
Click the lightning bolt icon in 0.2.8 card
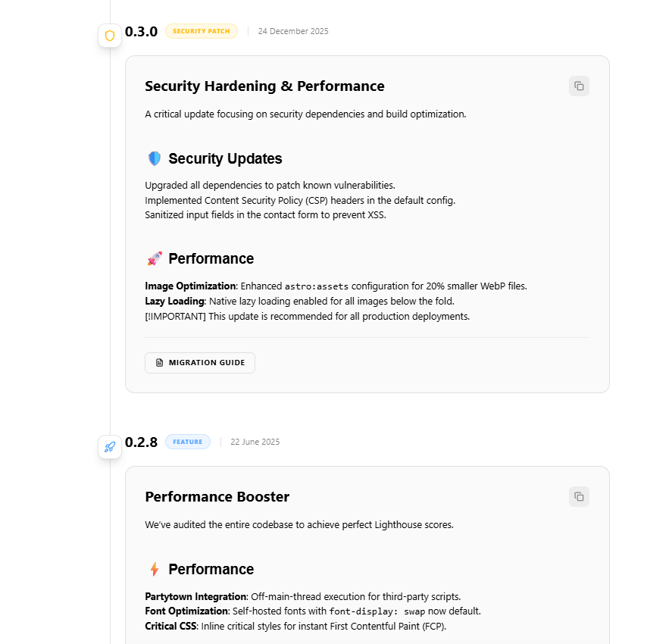click(x=155, y=569)
